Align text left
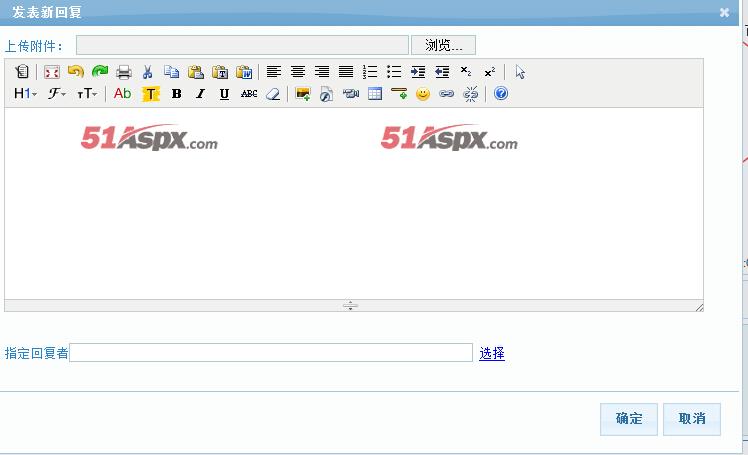The height and width of the screenshot is (455, 748). [274, 72]
